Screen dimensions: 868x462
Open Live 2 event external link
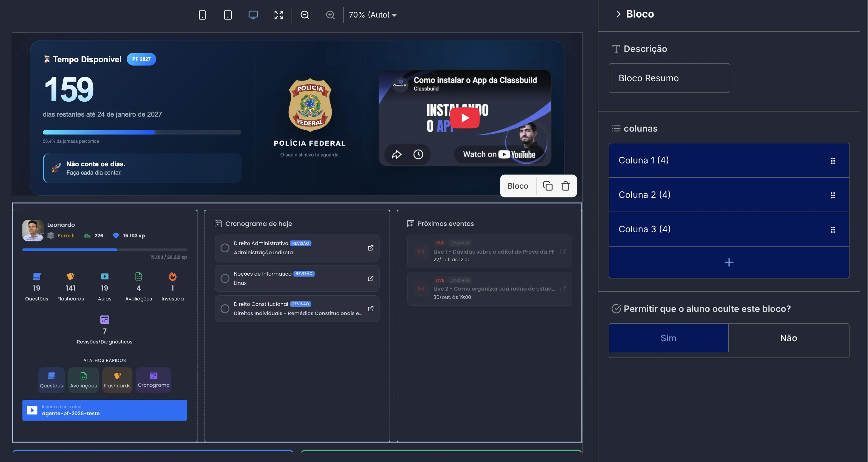point(563,289)
